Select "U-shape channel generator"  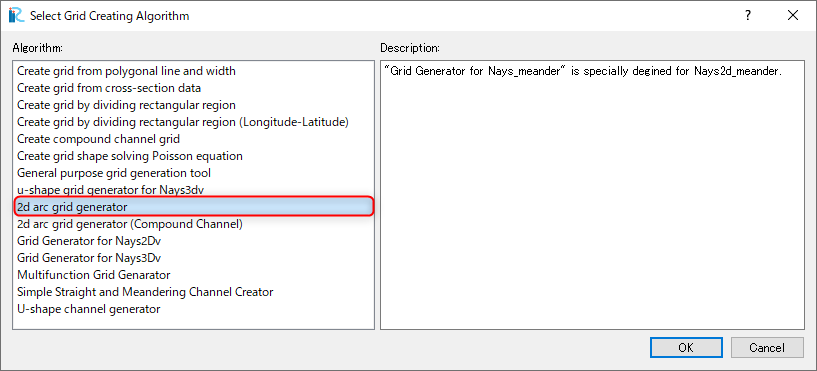tap(89, 309)
